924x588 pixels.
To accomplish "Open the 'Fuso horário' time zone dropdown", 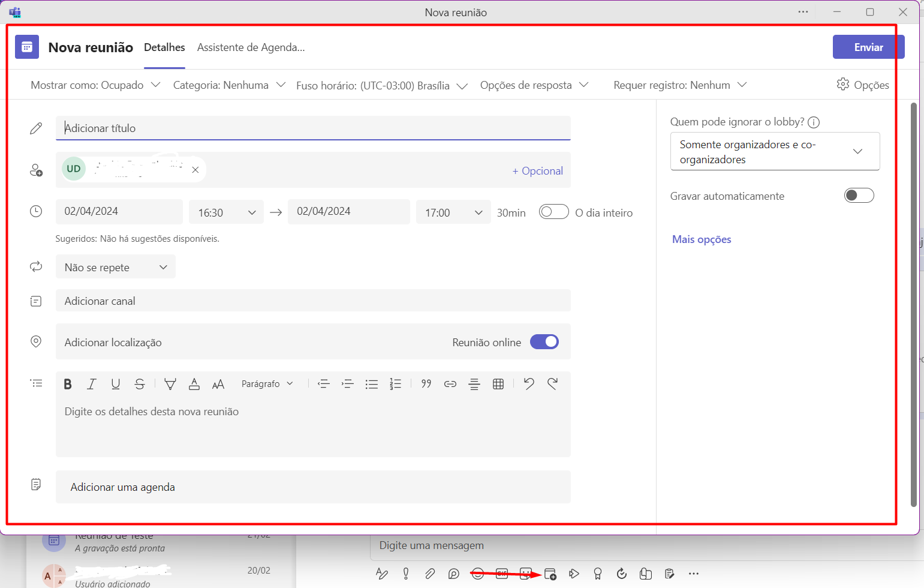I will 382,85.
